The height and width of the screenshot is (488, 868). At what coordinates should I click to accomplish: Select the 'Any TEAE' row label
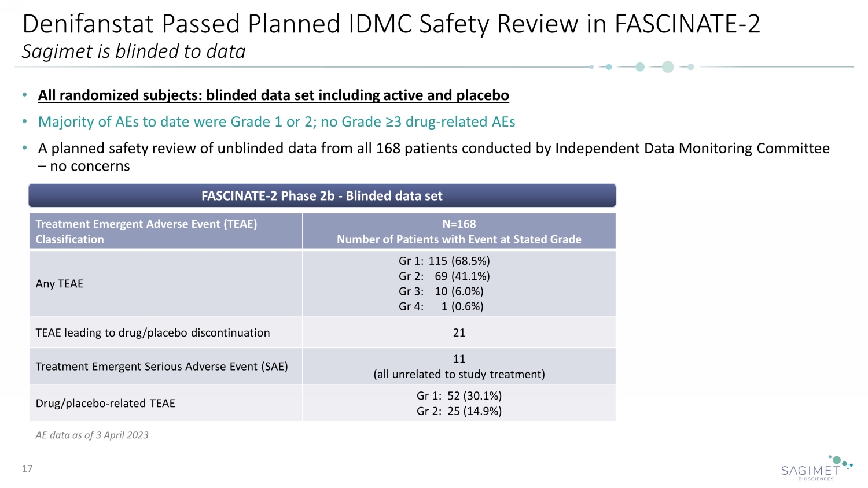[x=60, y=284]
